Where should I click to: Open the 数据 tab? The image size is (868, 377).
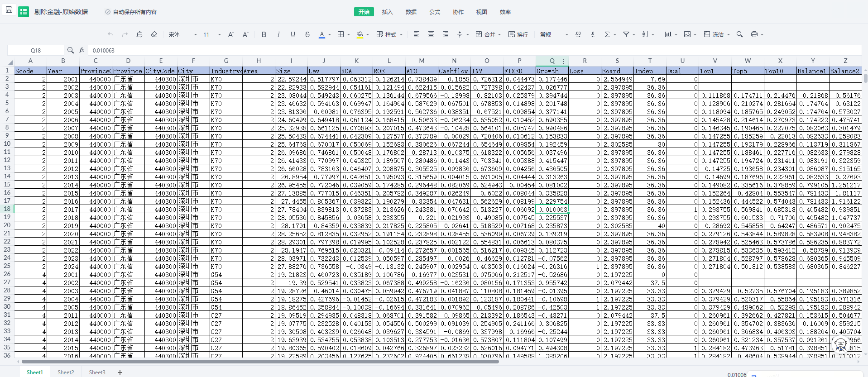[411, 12]
